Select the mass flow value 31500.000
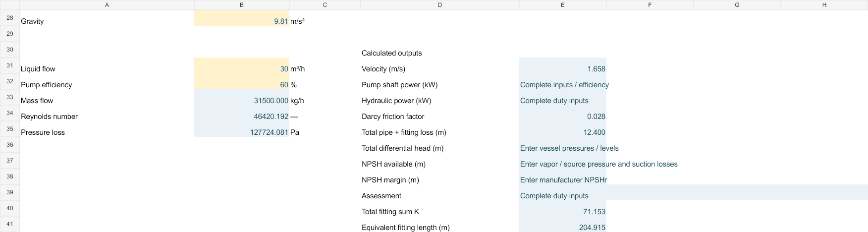 242,97
